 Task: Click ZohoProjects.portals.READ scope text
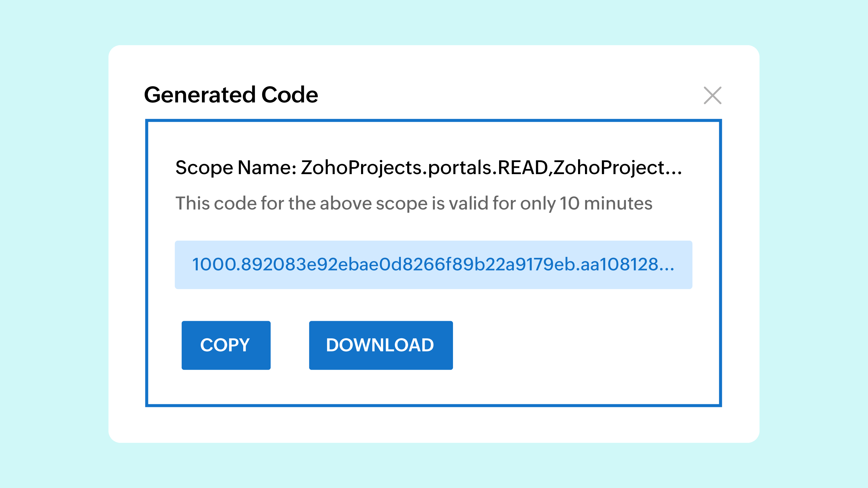425,167
